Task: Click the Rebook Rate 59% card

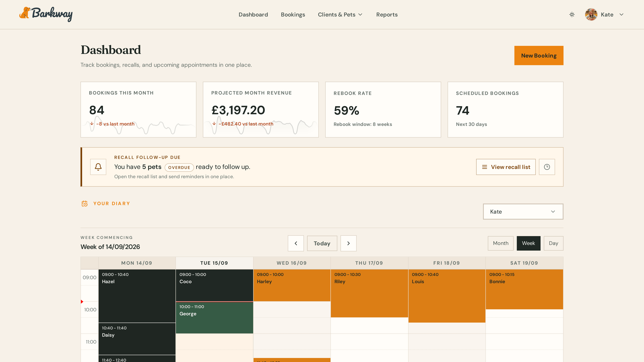Action: coord(383,109)
